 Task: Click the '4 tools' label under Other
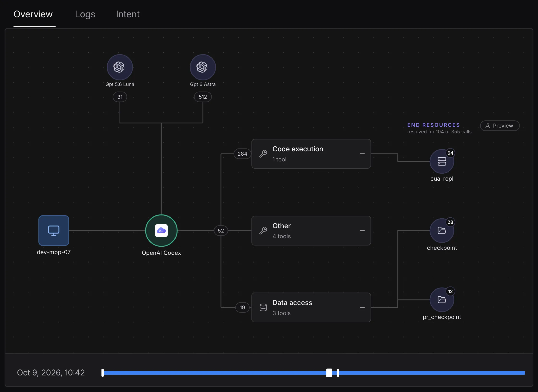point(281,236)
